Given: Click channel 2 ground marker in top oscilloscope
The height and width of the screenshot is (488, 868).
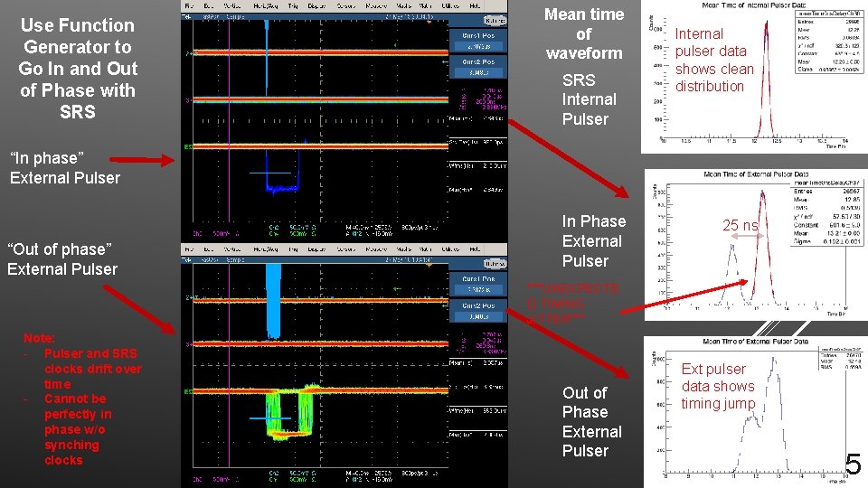Looking at the screenshot, I should (x=189, y=53).
